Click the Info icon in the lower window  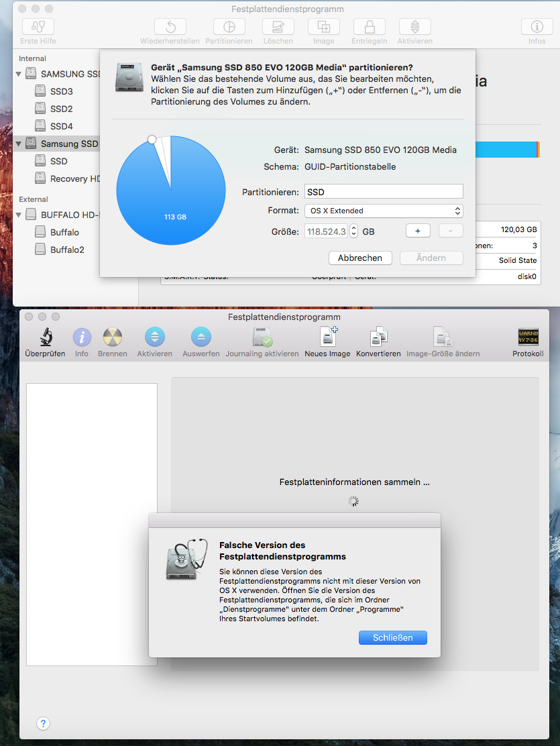click(82, 337)
